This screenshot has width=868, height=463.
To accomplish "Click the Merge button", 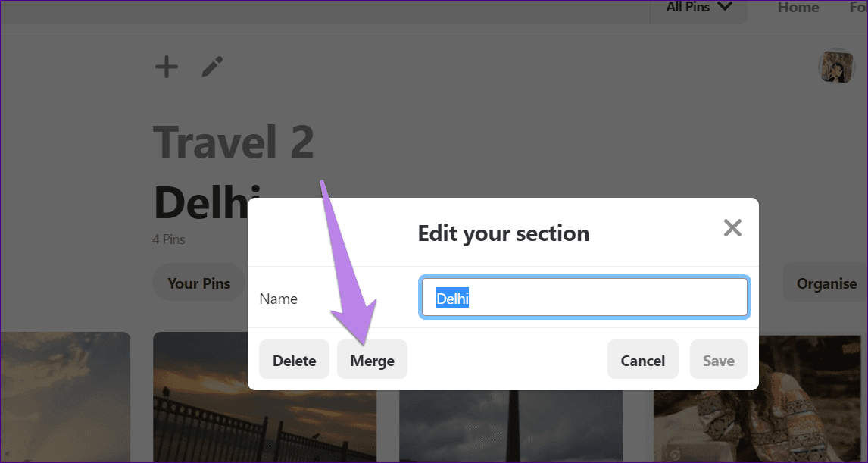I will (x=372, y=360).
